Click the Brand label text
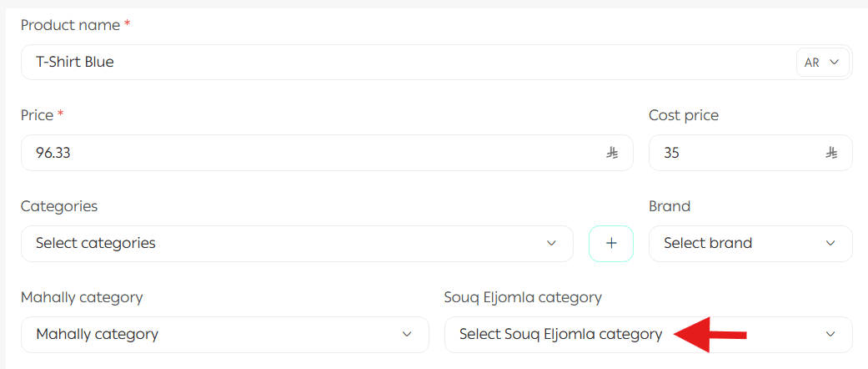 pyautogui.click(x=670, y=206)
